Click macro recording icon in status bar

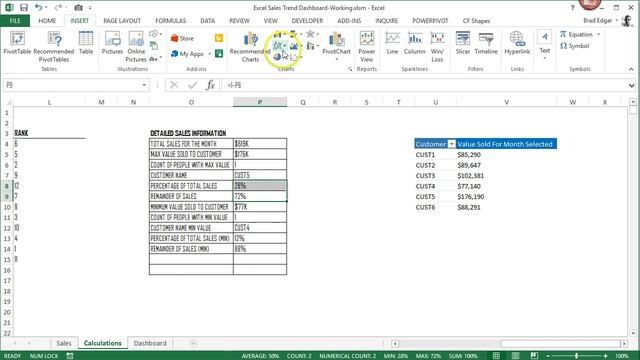(x=70, y=356)
